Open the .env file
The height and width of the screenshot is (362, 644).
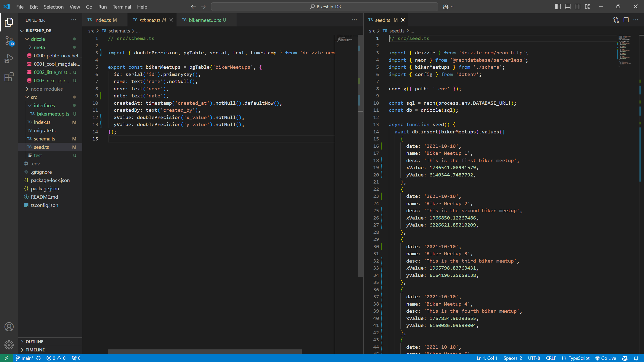(x=50, y=164)
